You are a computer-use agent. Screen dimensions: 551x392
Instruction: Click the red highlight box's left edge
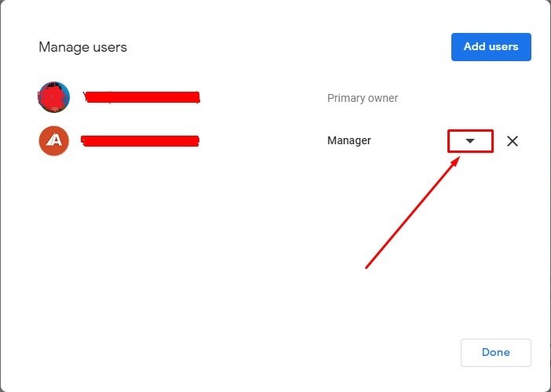point(448,141)
